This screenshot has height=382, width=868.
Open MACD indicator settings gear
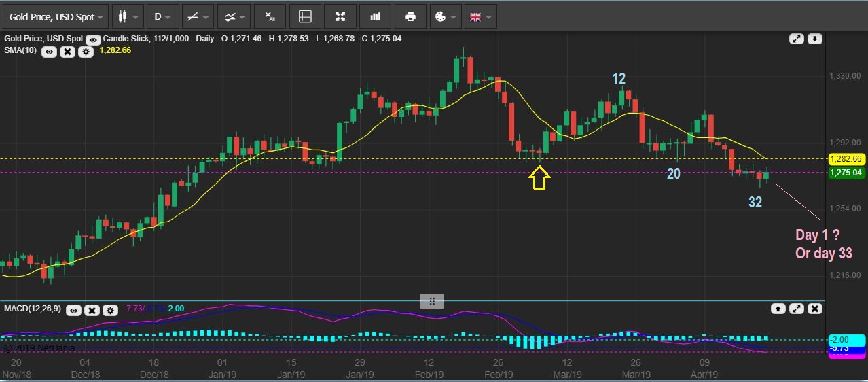pos(110,309)
